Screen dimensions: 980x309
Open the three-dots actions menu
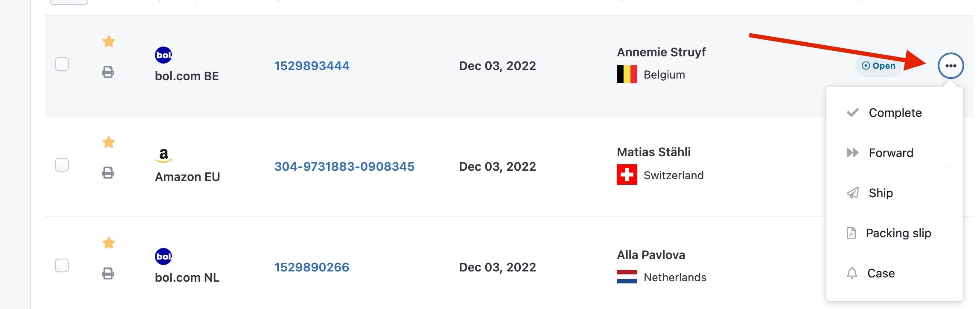click(951, 66)
